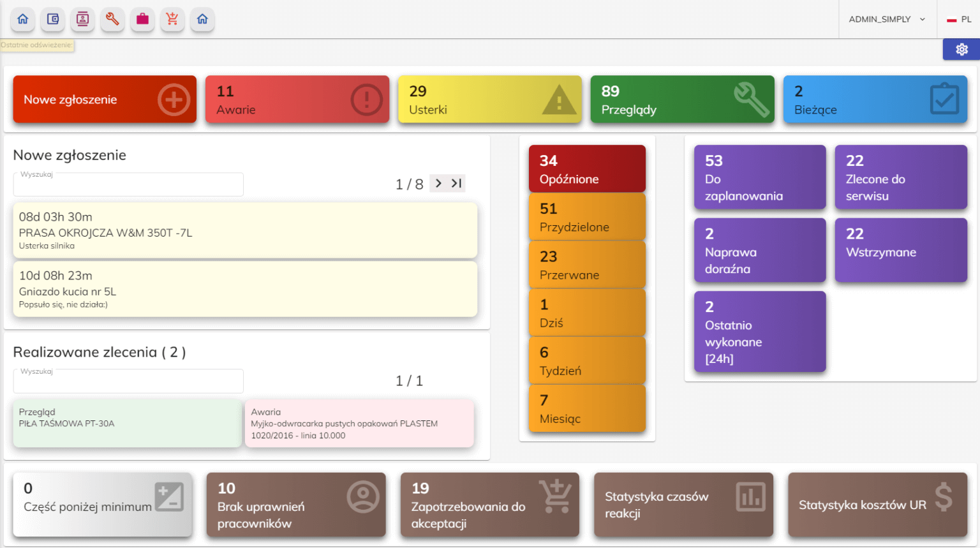Open the shopping cart orders icon
Image resolution: width=980 pixels, height=548 pixels.
172,20
